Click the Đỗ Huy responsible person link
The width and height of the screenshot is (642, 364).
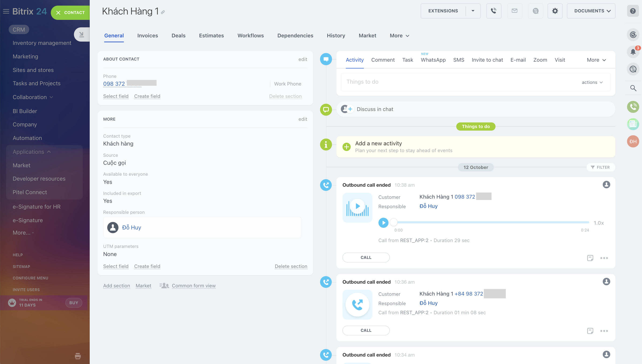coord(132,227)
